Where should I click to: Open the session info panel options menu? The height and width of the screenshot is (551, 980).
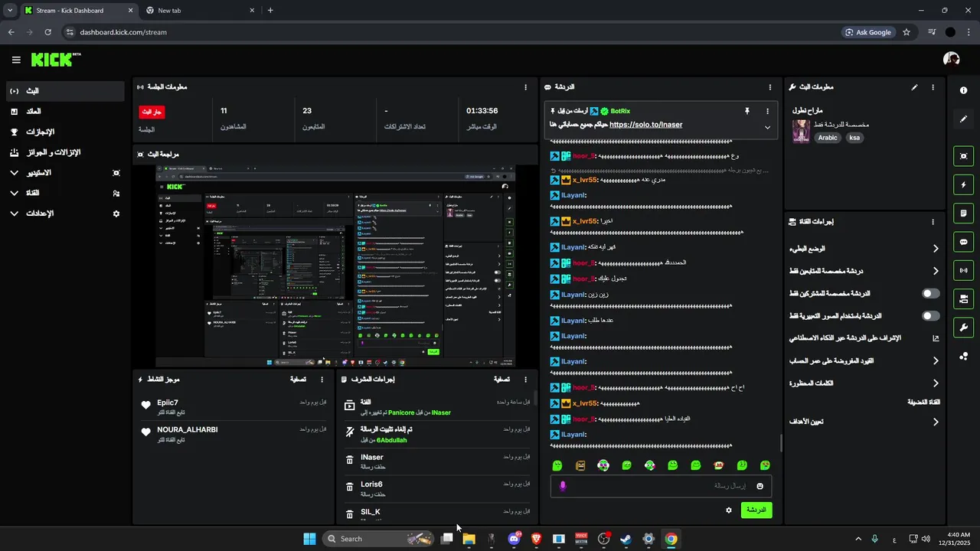click(x=525, y=87)
